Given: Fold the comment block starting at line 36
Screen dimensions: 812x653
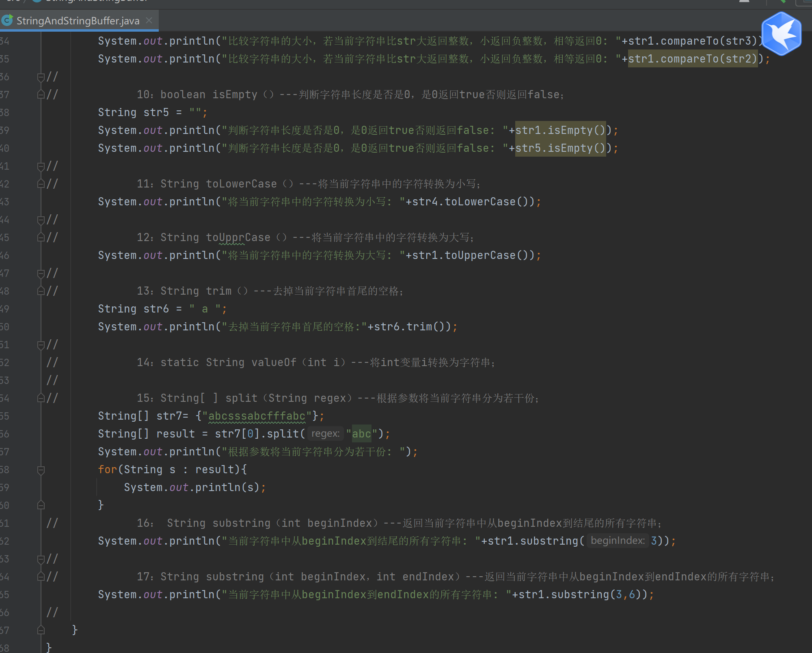Looking at the screenshot, I should pyautogui.click(x=41, y=77).
